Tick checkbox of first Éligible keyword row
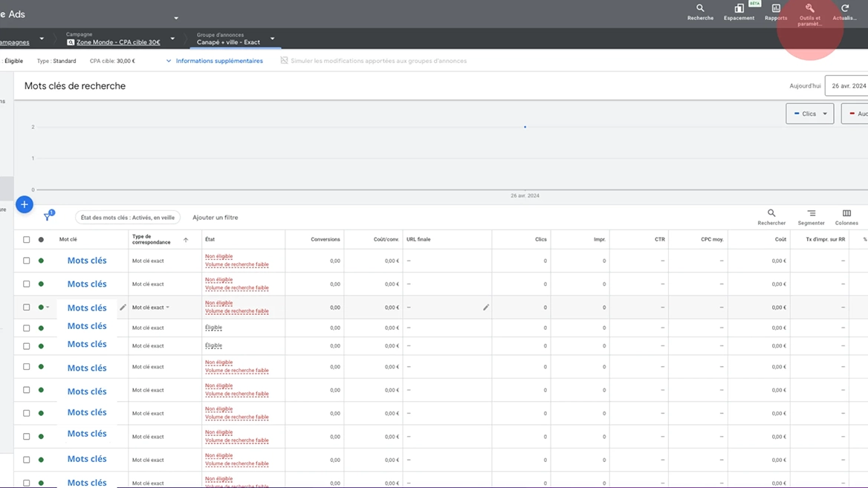 (x=26, y=328)
